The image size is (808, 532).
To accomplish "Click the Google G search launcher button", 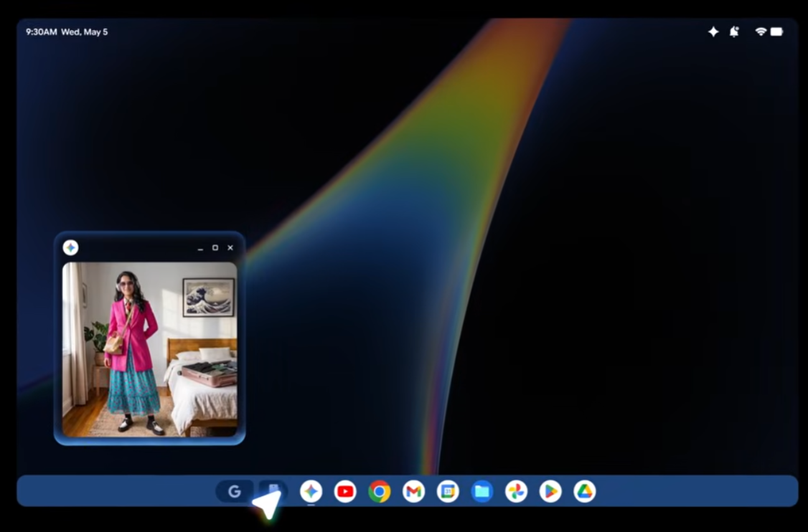I will tap(235, 491).
